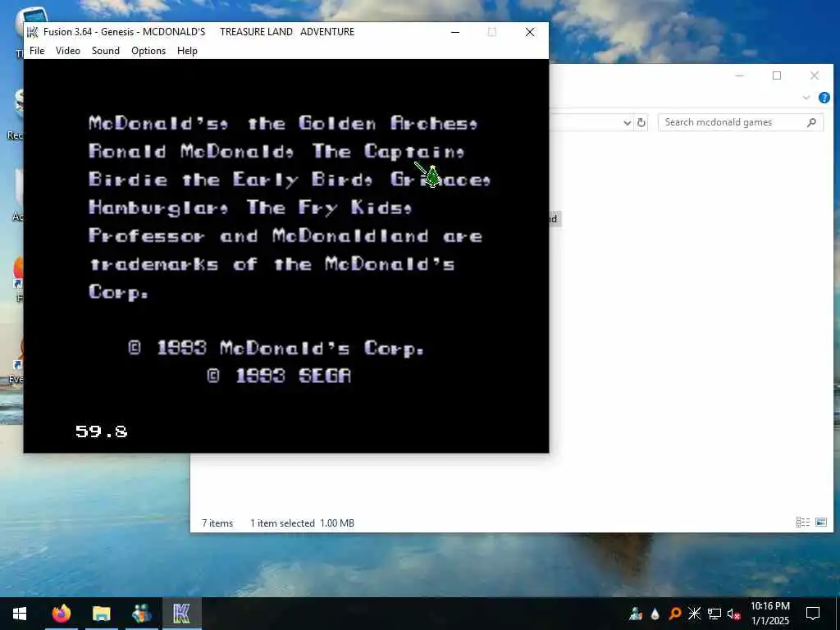Click the water droplet tray icon
The width and height of the screenshot is (840, 630).
click(x=655, y=614)
